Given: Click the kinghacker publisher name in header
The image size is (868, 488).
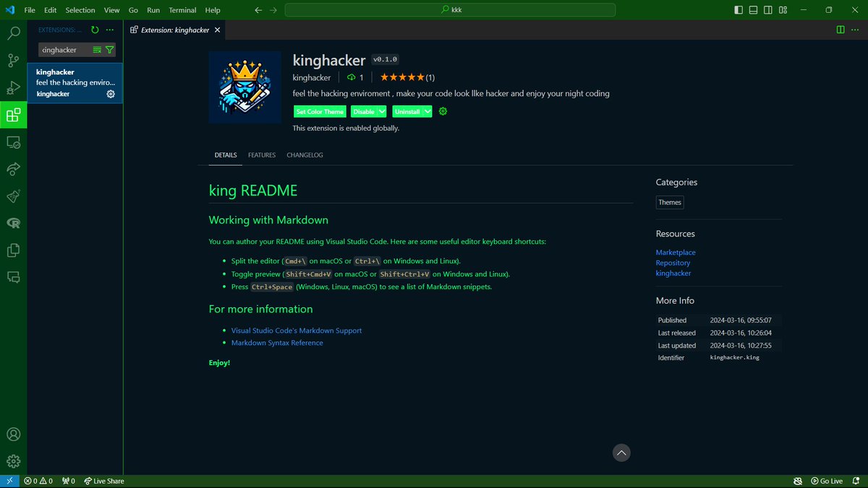Looking at the screenshot, I should [x=312, y=77].
